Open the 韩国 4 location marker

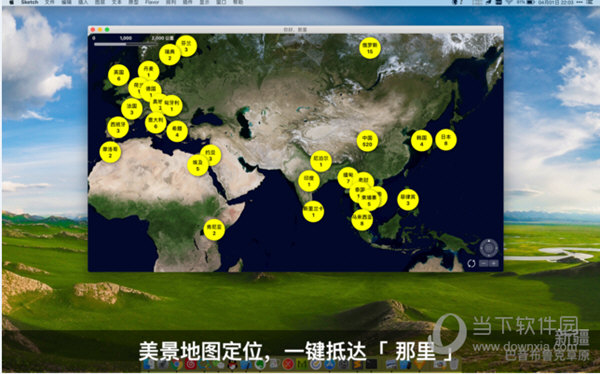point(422,140)
